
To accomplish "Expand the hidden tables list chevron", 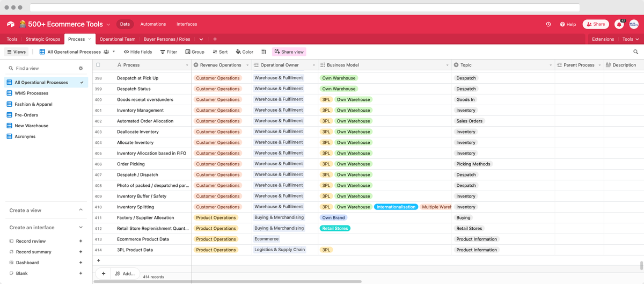I will pos(201,39).
